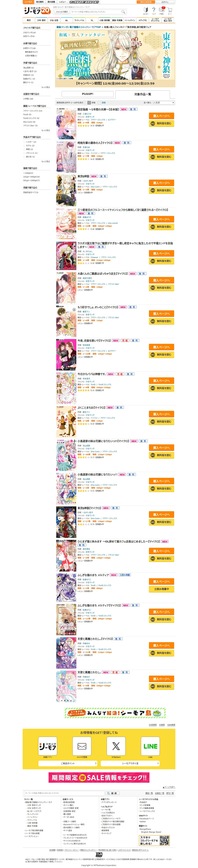The image size is (198, 868).
Task: Open the 並べ替え 人気順 sort dropdown
Action: [x=164, y=102]
